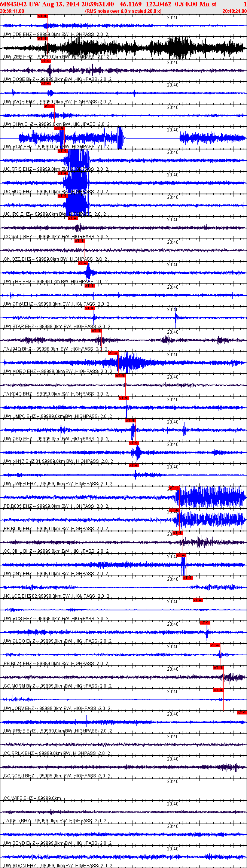This screenshot has width=247, height=868.
Task: Select the UW MOON EHZ station label
Action: (20, 866)
